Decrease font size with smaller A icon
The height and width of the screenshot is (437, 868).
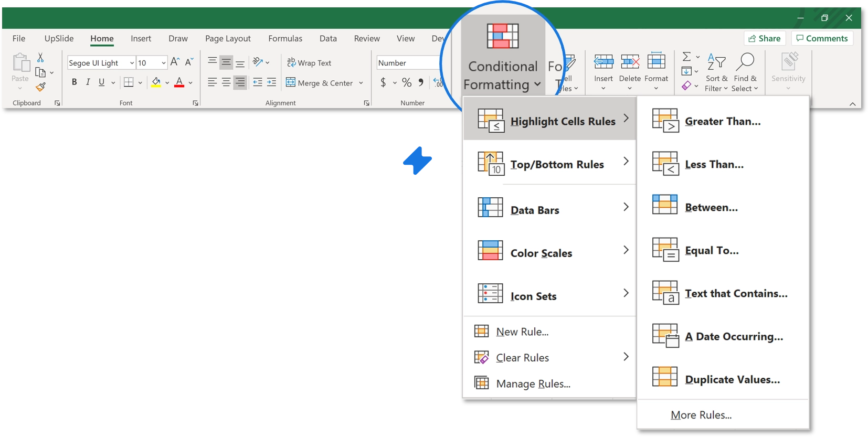point(189,62)
